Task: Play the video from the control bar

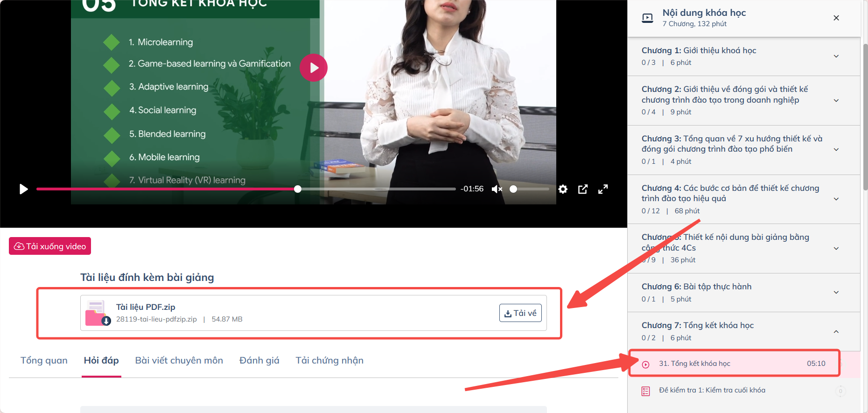Action: [x=24, y=189]
